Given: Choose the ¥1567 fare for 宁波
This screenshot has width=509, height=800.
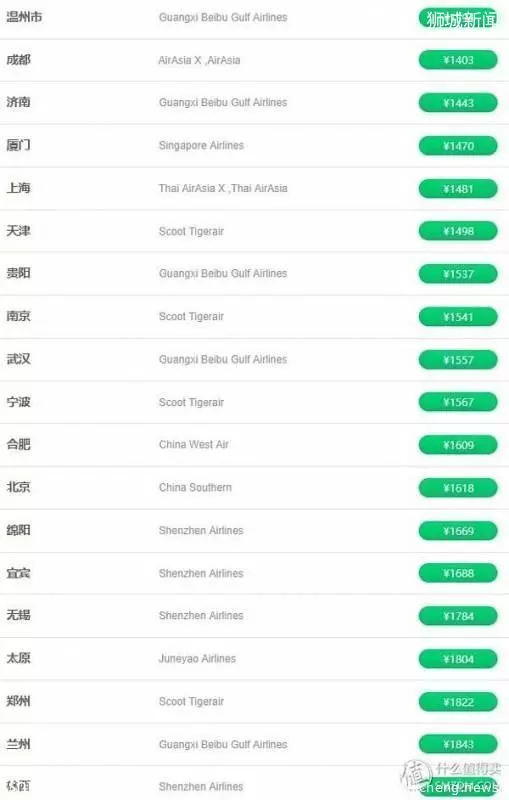Looking at the screenshot, I should click(x=458, y=402).
